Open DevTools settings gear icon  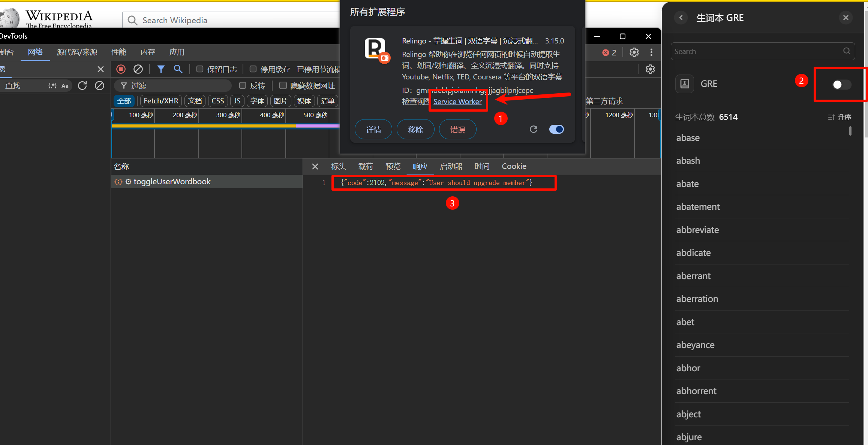(x=634, y=52)
